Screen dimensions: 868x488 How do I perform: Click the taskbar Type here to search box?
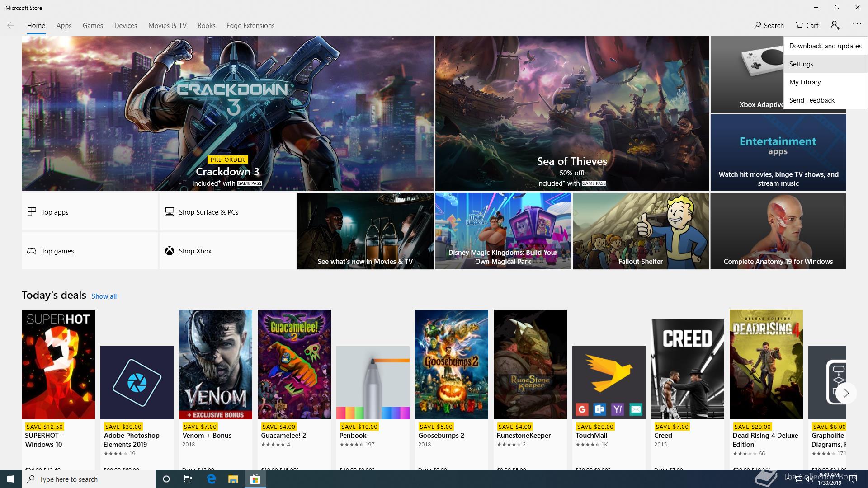click(x=89, y=479)
